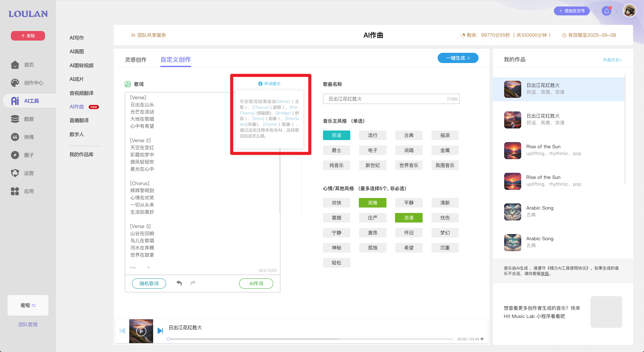Open the 数据 data panel icon
Image resolution: width=644 pixels, height=352 pixels.
click(15, 119)
